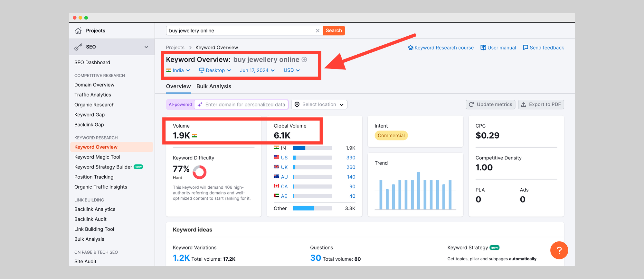Open the Select location dropdown
Image resolution: width=644 pixels, height=279 pixels.
tap(319, 105)
